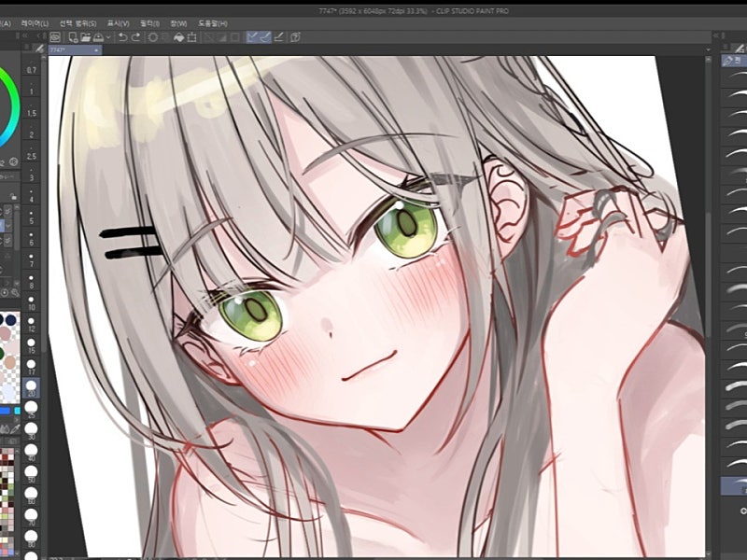The height and width of the screenshot is (560, 747).
Task: Toggle Snap to Special Ruler
Action: click(265, 37)
